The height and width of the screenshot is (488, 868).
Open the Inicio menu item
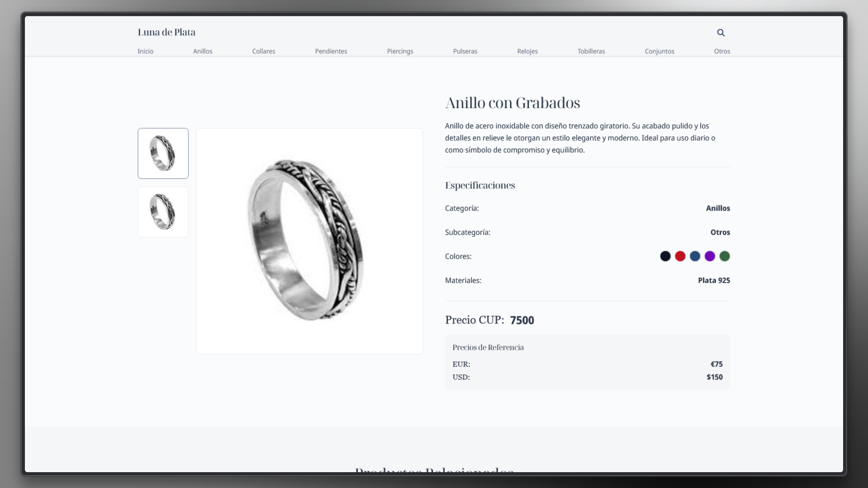coord(146,51)
